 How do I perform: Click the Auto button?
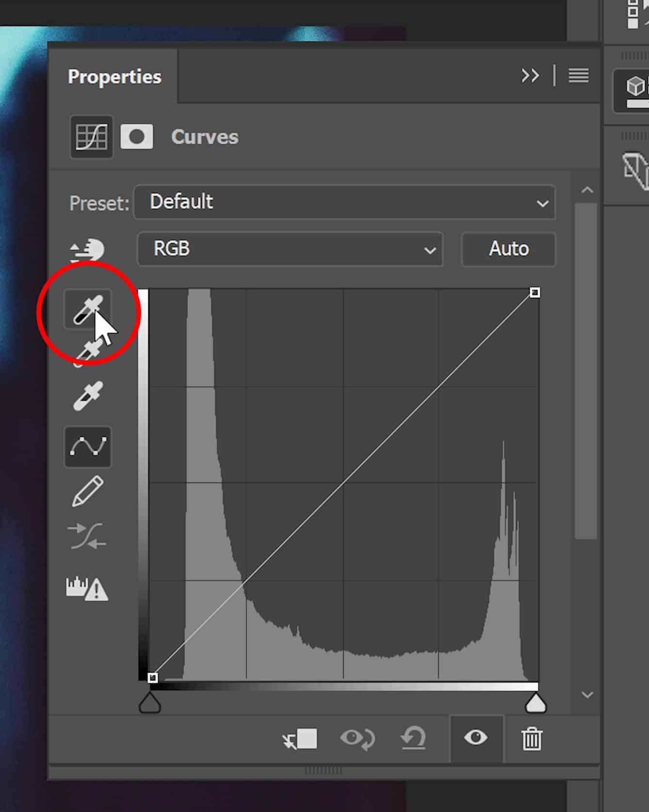pos(508,249)
